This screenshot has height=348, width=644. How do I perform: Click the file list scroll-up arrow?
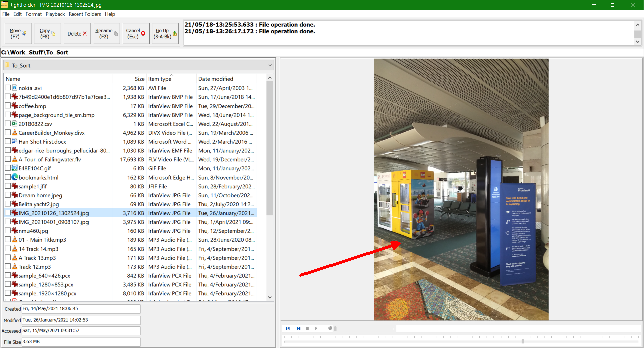(270, 78)
